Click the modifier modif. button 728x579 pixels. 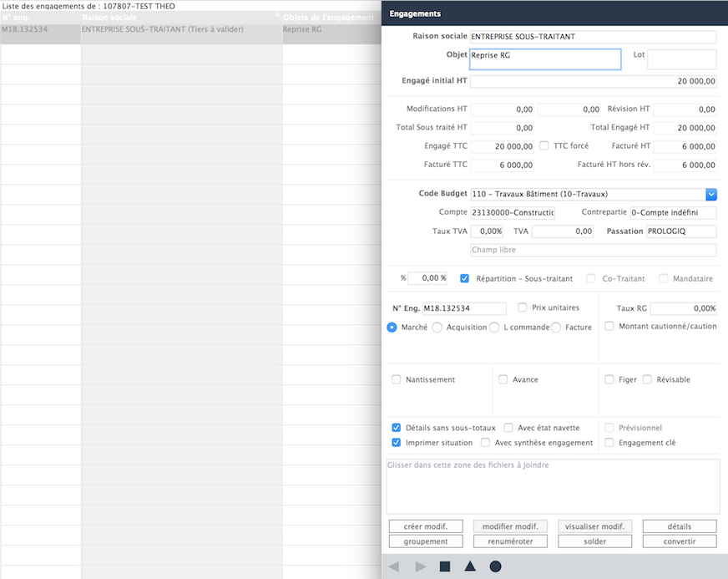tap(510, 526)
